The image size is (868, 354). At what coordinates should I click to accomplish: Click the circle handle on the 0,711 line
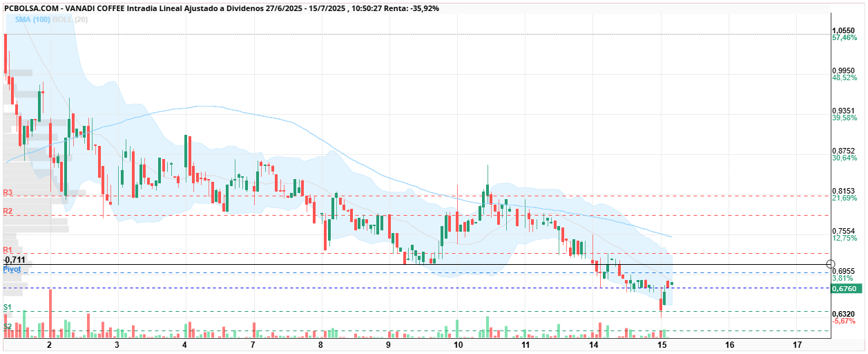point(831,265)
